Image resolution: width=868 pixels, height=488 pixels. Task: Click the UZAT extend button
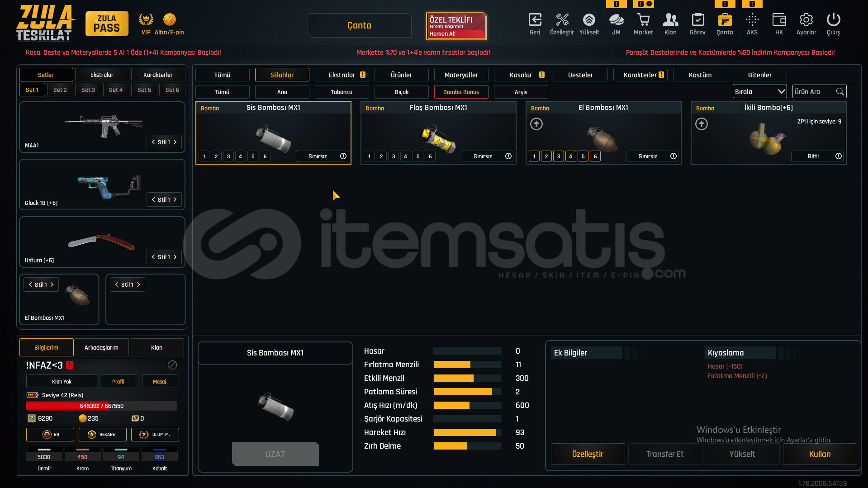pyautogui.click(x=275, y=454)
